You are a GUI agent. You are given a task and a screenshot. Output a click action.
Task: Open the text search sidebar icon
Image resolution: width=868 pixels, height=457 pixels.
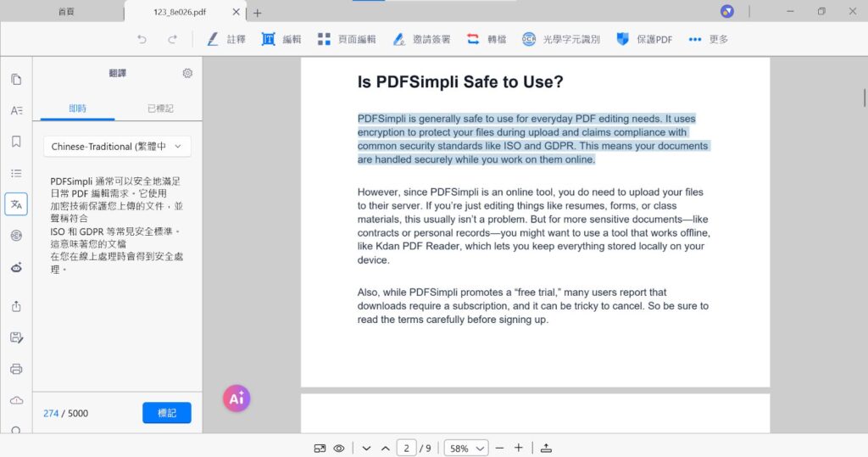16,111
